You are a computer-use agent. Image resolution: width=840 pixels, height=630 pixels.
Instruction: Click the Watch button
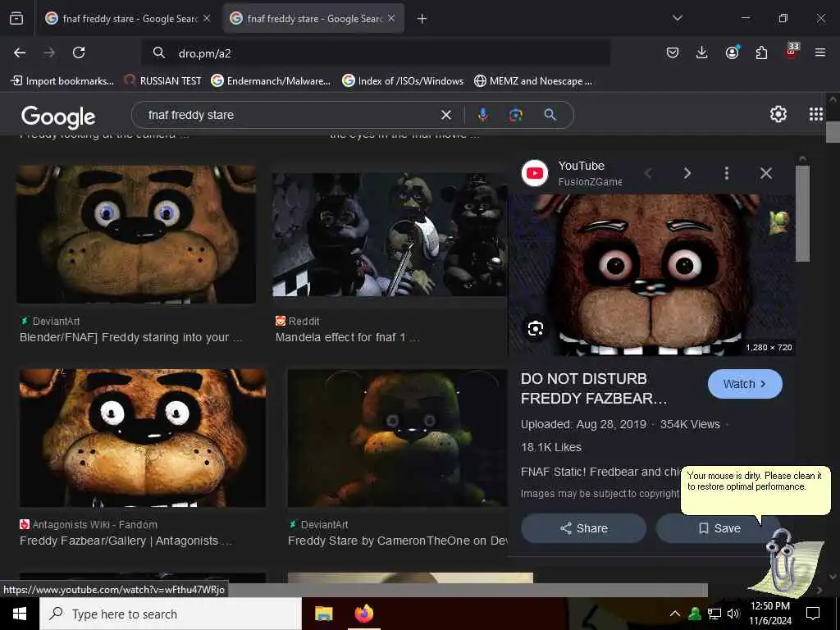click(745, 384)
